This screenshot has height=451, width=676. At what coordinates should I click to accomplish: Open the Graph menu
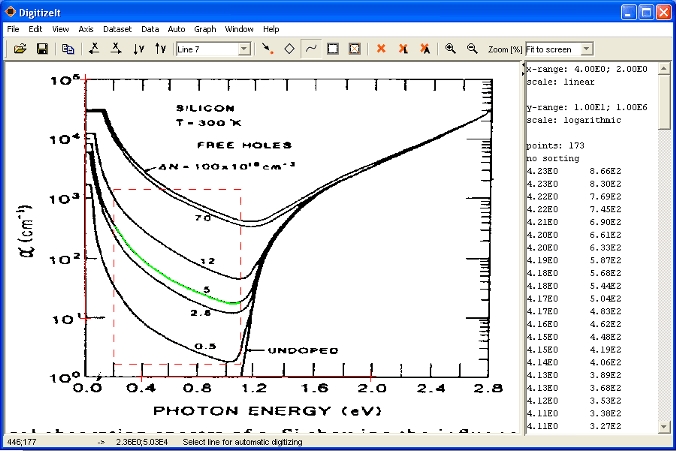205,30
